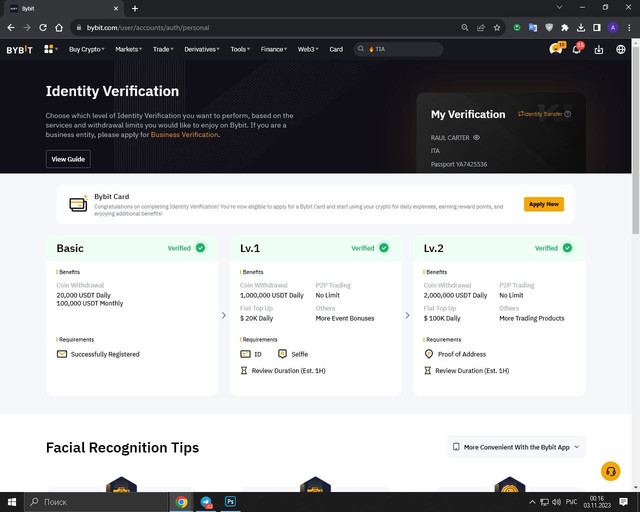Screen dimensions: 640x512
Task: Click the download app icon in navbar
Action: [x=598, y=49]
